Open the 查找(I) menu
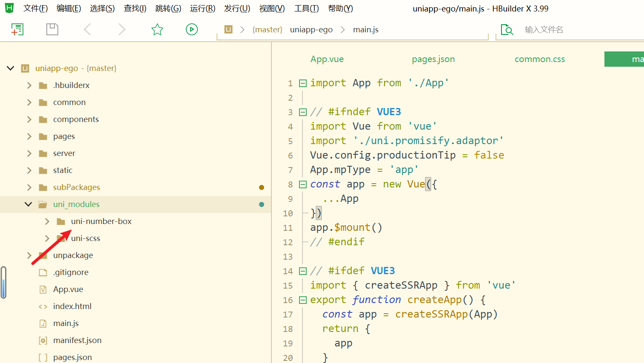 coord(135,9)
